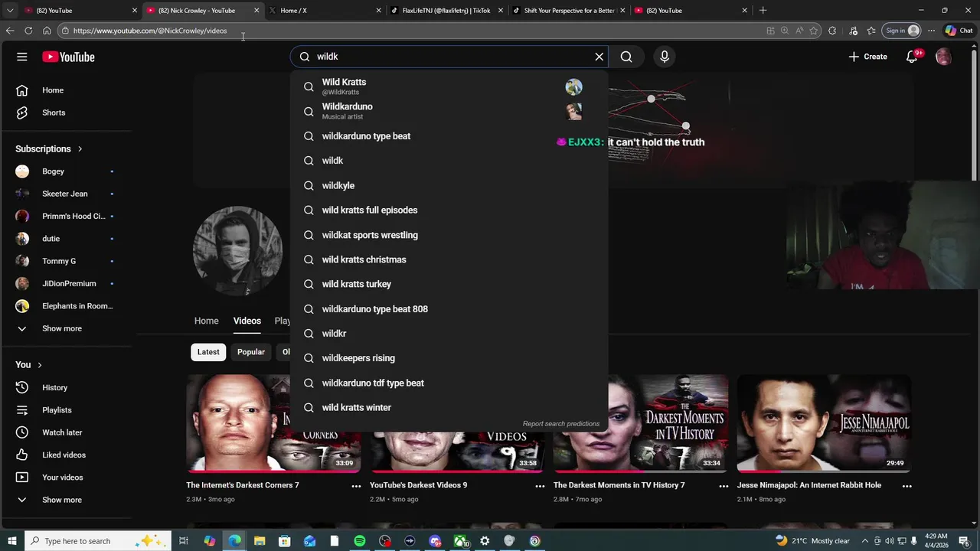This screenshot has width=980, height=551.
Task: Choose 'wild kratts turkey' suggestion
Action: pos(449,284)
